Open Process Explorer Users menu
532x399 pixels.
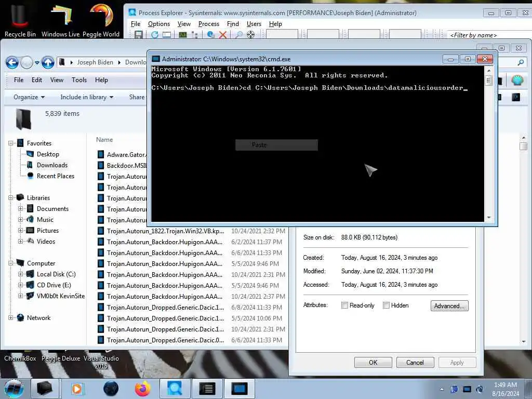(x=254, y=24)
